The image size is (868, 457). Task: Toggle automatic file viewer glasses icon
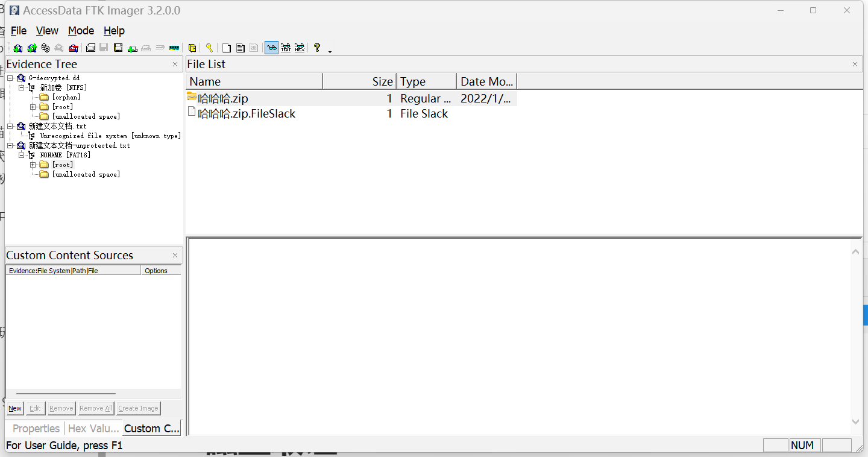point(272,48)
